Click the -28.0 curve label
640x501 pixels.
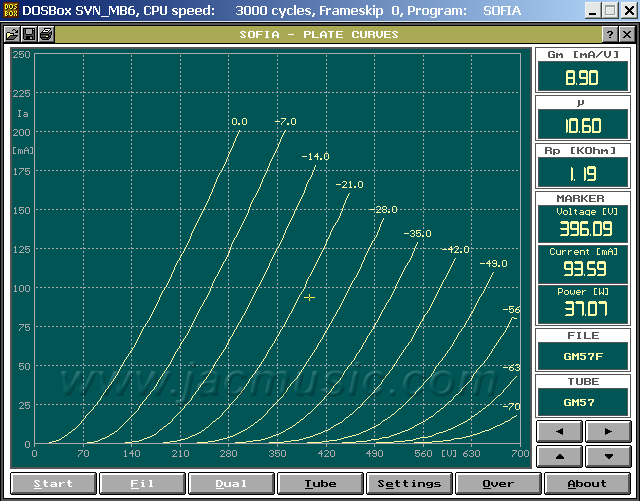[x=383, y=209]
